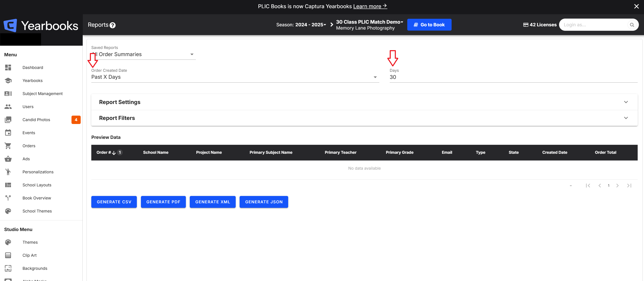
Task: Click the Captura Yearbooks logo
Action: 41,25
